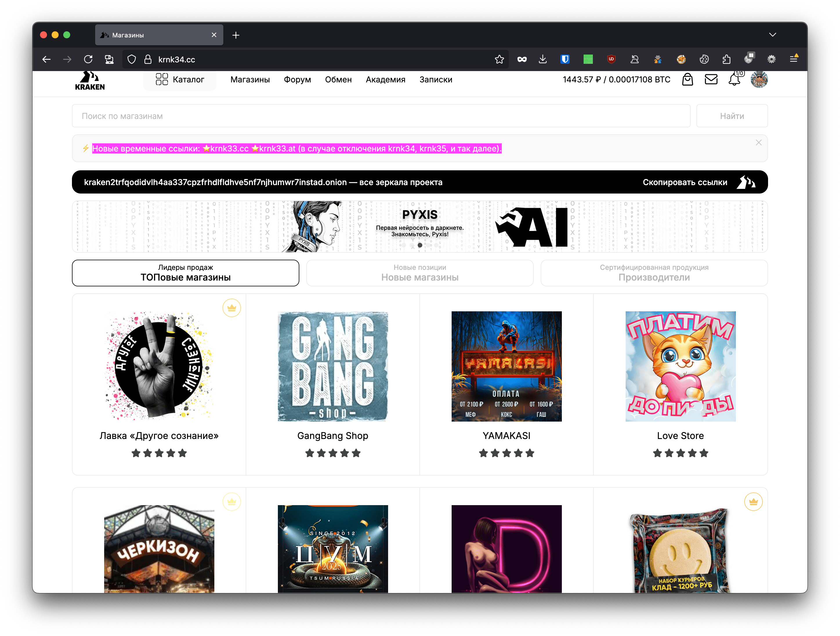Viewport: 840px width, 636px height.
Task: Select the active carousel dot on the PYXIS banner
Action: (420, 245)
